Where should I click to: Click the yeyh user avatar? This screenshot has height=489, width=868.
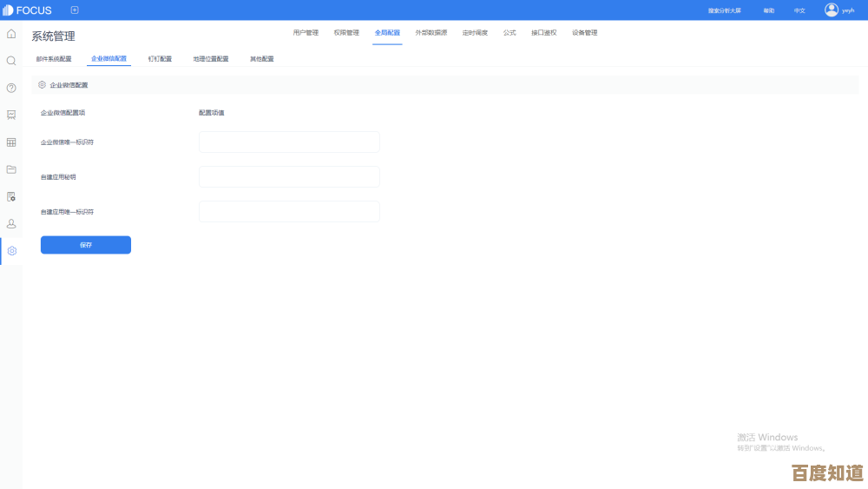[x=832, y=10]
